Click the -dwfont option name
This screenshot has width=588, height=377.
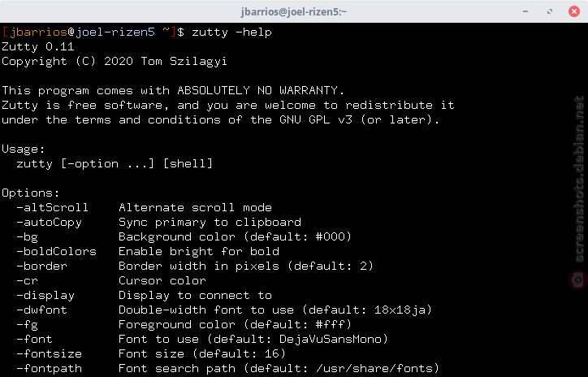(41, 310)
